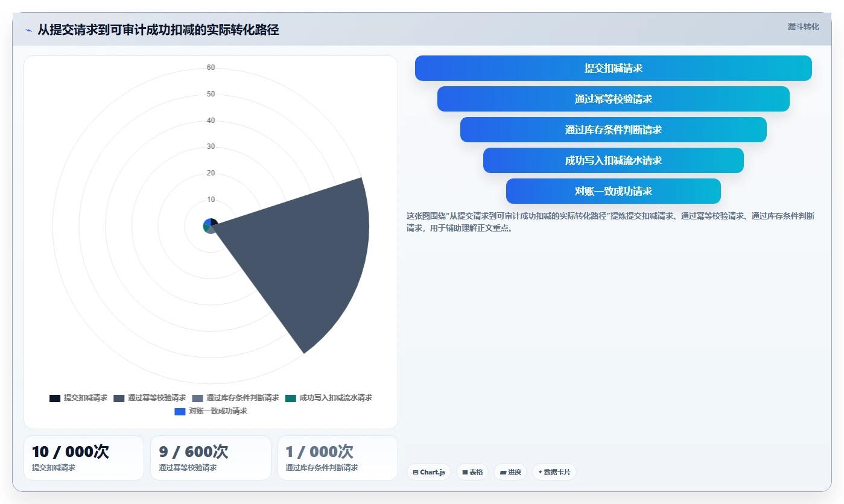Toggle 对账一致成功请求 legend swatch in chart
The image size is (844, 504).
pyautogui.click(x=180, y=412)
